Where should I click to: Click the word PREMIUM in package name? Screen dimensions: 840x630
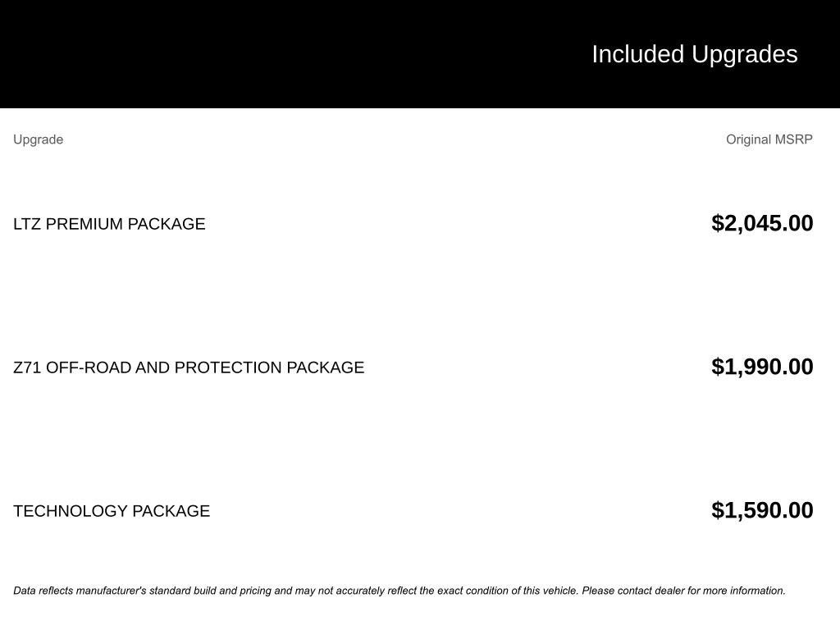click(x=84, y=224)
